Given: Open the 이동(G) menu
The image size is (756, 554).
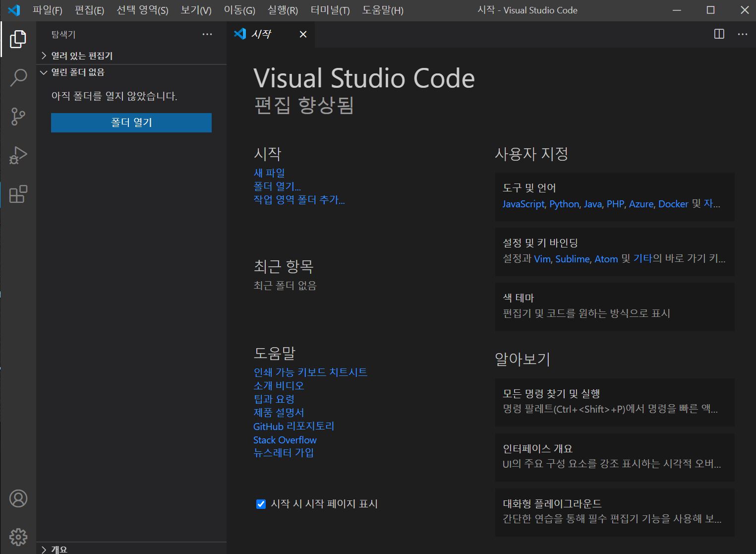Looking at the screenshot, I should [239, 10].
